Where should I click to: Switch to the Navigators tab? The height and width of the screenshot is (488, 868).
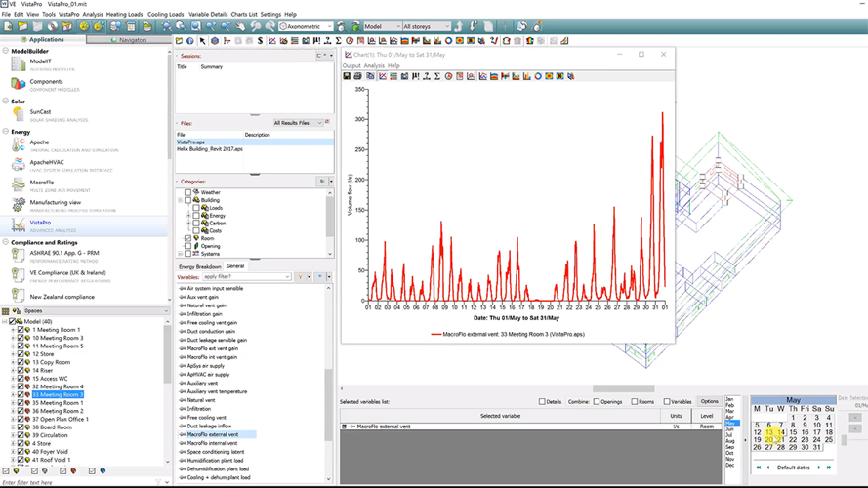(x=129, y=40)
